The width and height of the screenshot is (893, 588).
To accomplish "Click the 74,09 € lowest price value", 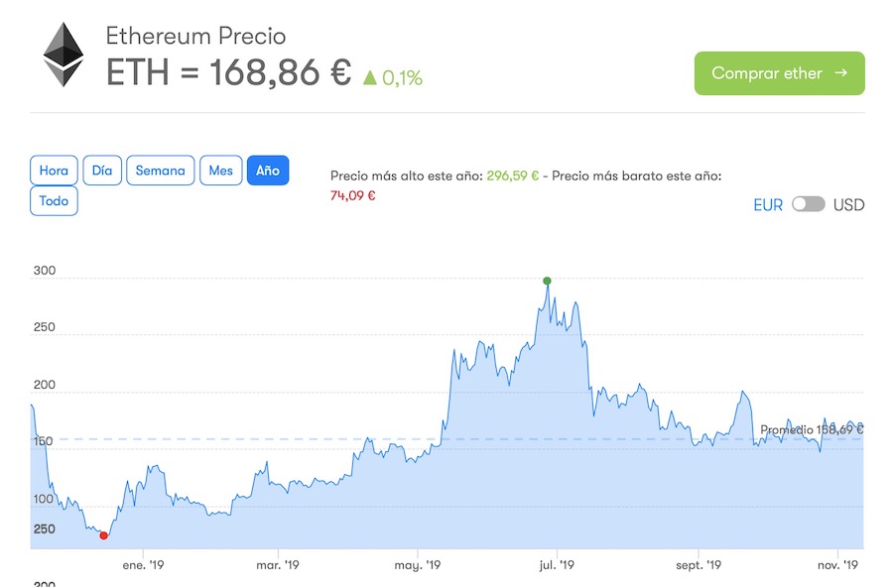I will pos(352,195).
